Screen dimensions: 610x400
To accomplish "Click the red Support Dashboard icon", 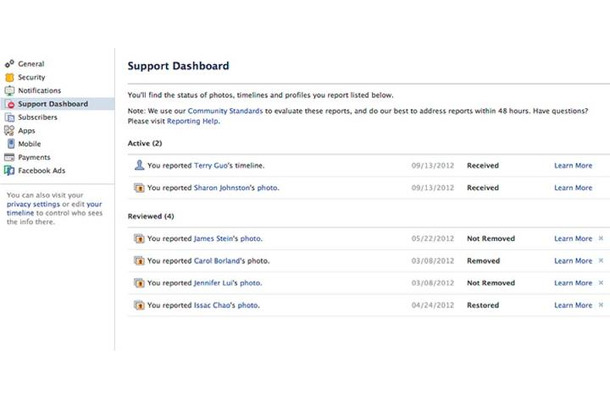I will coord(11,104).
